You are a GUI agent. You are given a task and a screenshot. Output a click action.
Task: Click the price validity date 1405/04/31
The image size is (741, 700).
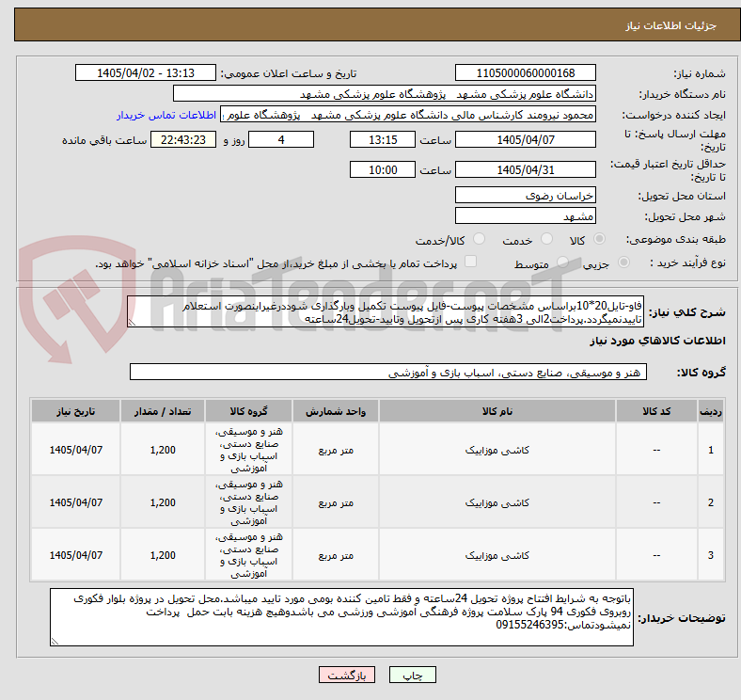point(525,169)
